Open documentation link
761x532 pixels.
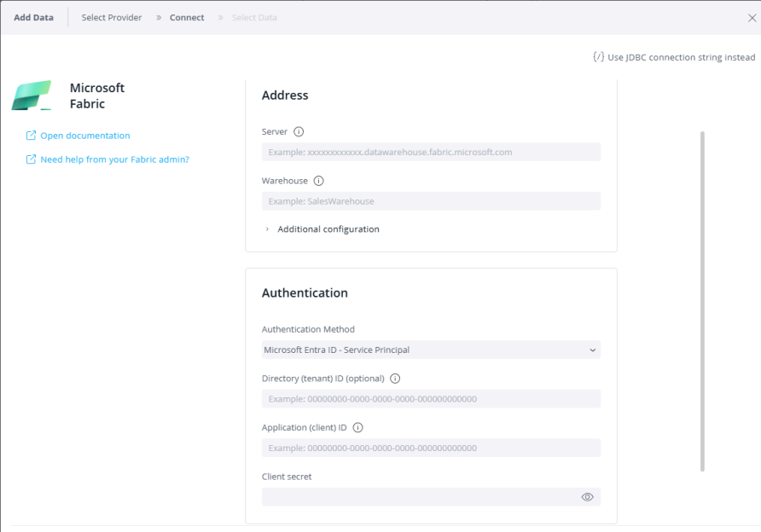point(78,136)
